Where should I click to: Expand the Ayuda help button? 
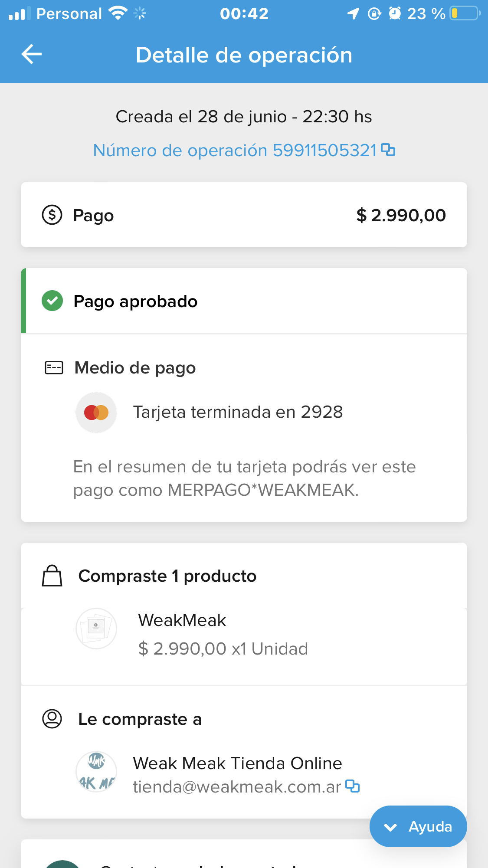(418, 826)
